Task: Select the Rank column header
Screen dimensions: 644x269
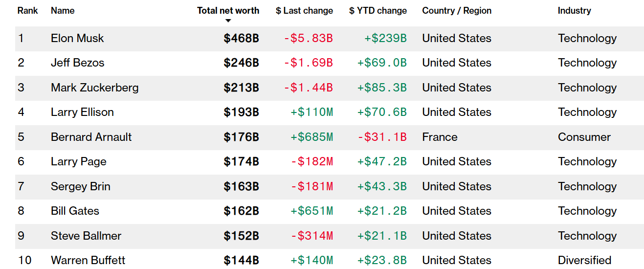Action: coord(27,10)
